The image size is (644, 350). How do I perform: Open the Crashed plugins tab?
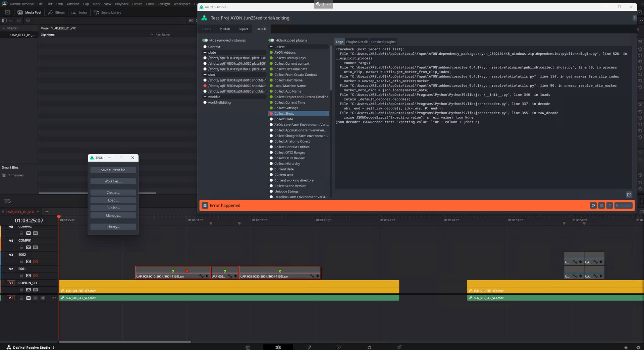point(383,42)
